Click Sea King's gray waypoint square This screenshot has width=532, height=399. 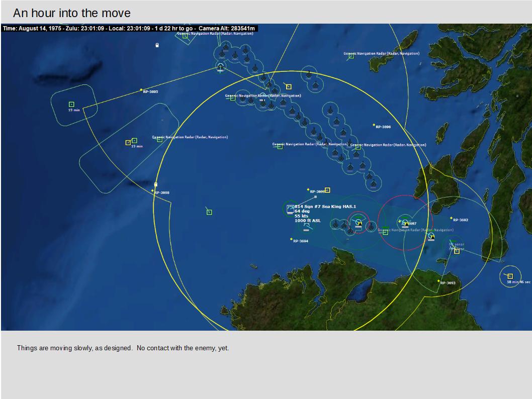[x=316, y=196]
